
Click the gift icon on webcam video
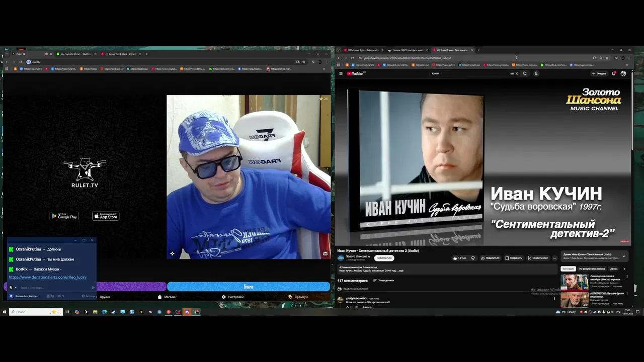(326, 253)
